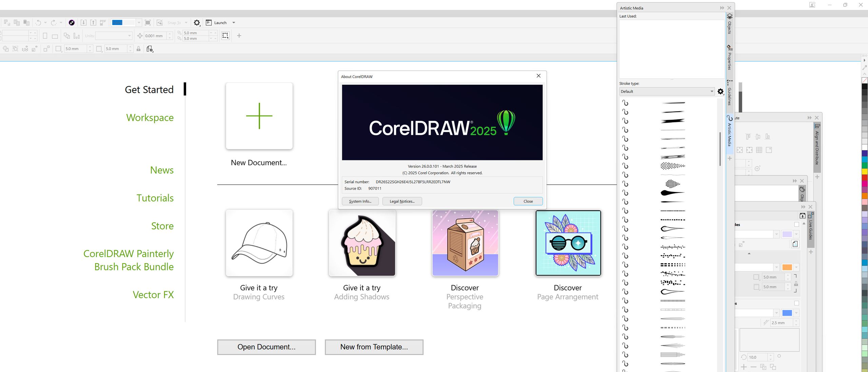Enable the unchecked checkbox in the Guides panel
This screenshot has height=372, width=868.
coord(796,224)
